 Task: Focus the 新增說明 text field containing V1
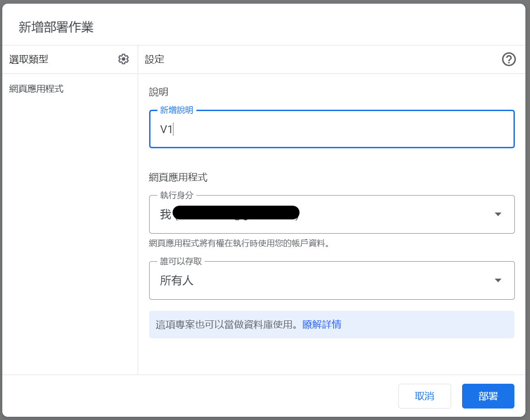(331, 129)
